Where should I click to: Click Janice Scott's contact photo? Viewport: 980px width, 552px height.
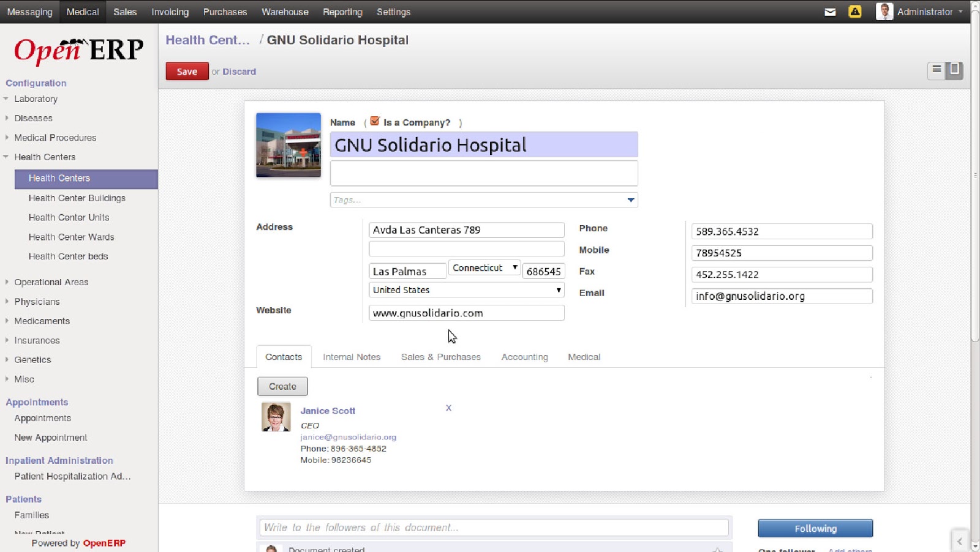276,417
